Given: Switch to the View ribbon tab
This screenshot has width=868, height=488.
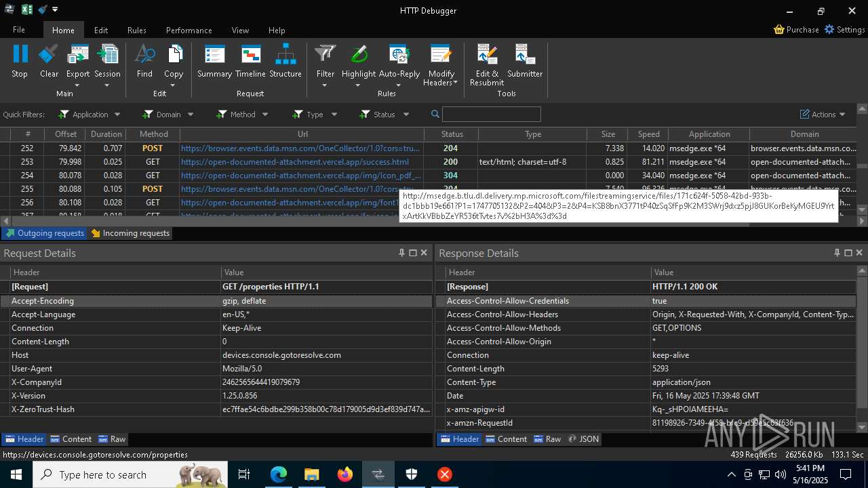Looking at the screenshot, I should coord(240,30).
